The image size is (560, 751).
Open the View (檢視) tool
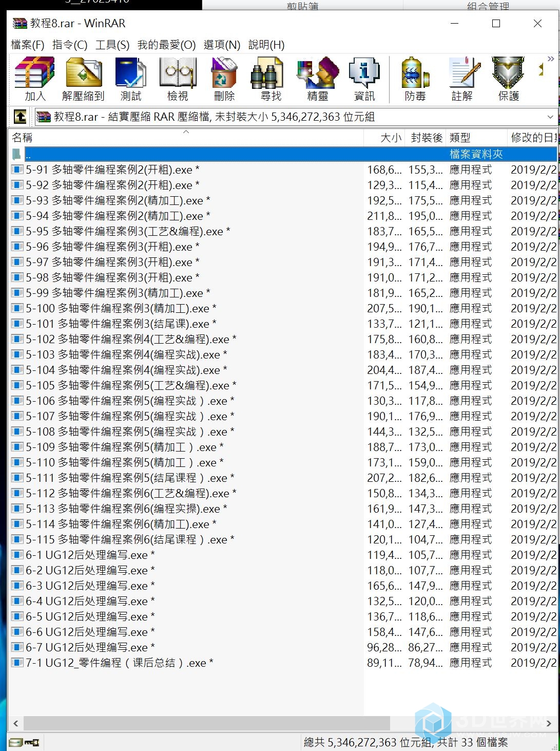tap(178, 79)
